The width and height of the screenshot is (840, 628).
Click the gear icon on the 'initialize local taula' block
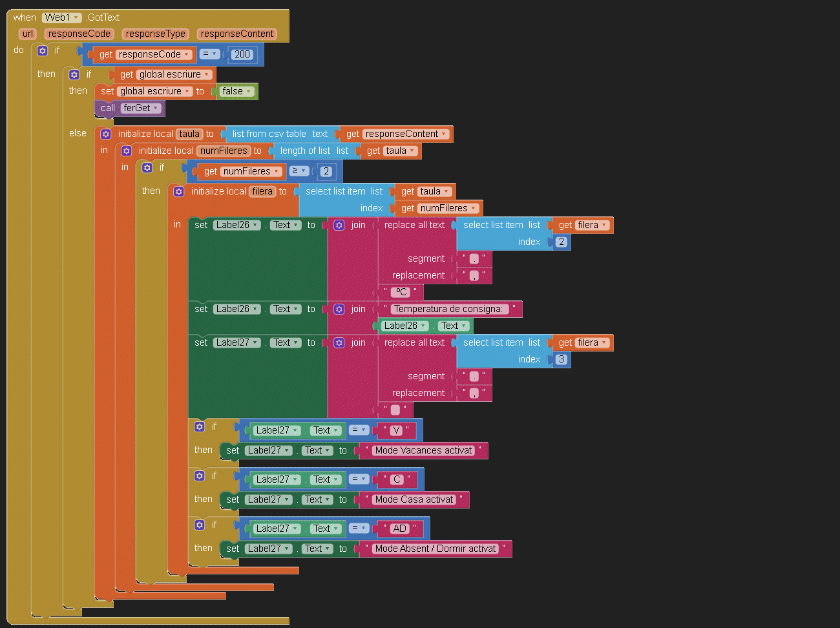click(x=106, y=134)
